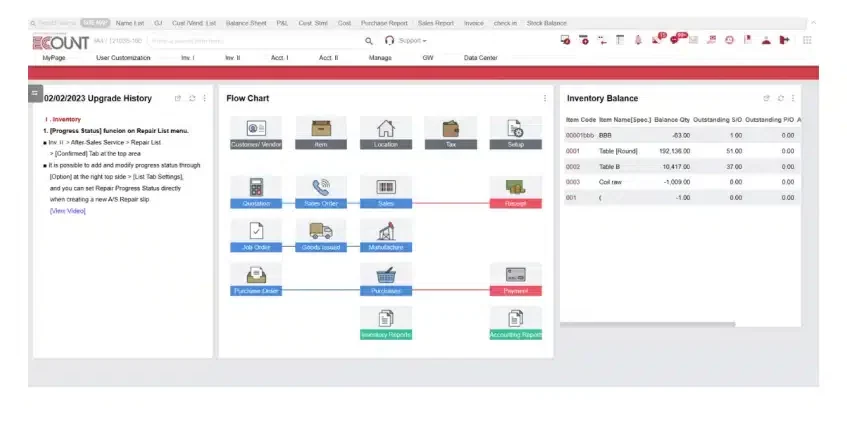Screen dimensions: 847x432
Task: Open Upgrade History more options menu
Action: click(x=204, y=98)
